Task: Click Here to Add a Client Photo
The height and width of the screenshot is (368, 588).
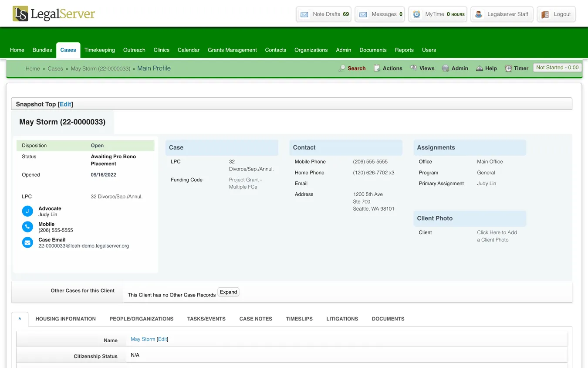Action: click(x=497, y=236)
